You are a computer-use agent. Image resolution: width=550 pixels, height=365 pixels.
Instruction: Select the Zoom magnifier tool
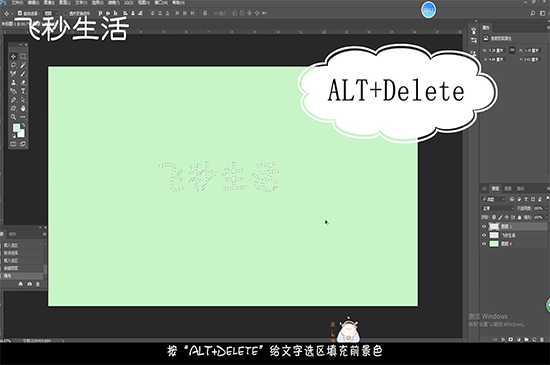click(13, 117)
